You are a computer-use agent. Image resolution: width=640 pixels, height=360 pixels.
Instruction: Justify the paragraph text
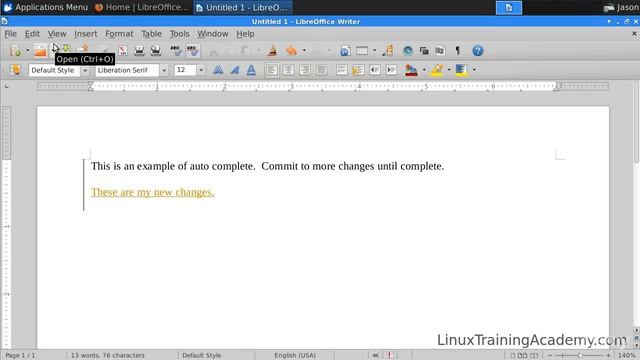click(321, 70)
